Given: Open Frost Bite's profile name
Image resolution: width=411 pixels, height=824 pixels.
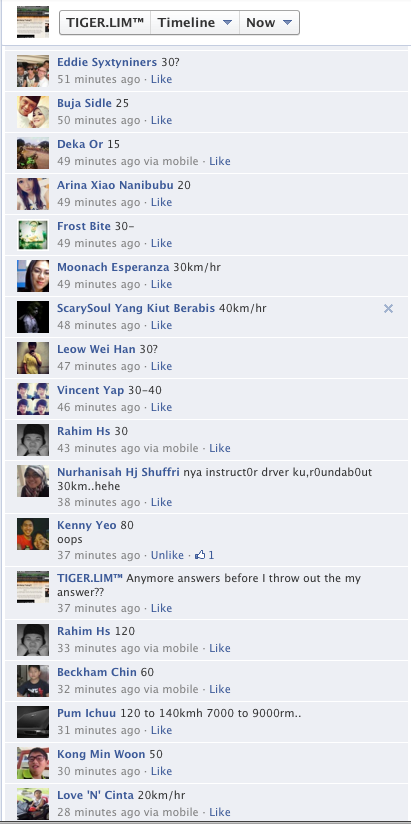Looking at the screenshot, I should pos(84,226).
